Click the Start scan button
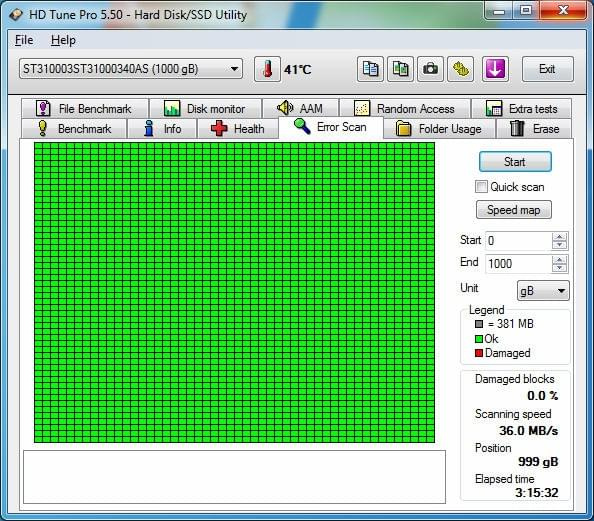This screenshot has height=521, width=594. [515, 162]
